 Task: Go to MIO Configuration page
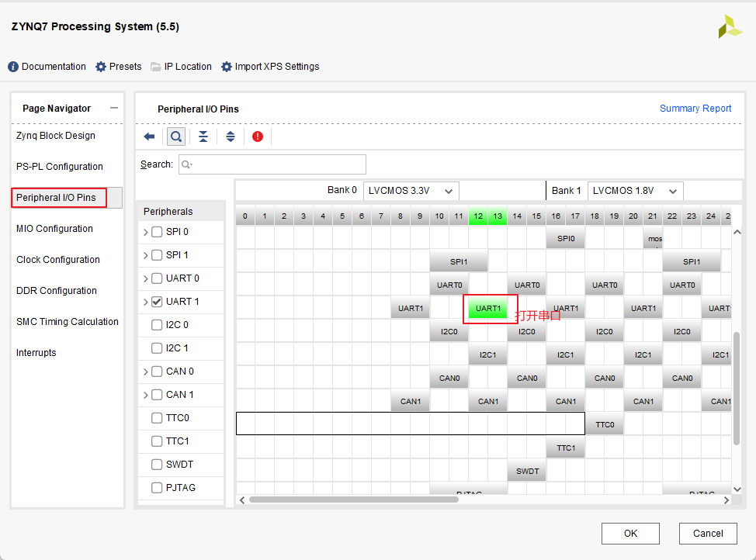[x=54, y=229]
